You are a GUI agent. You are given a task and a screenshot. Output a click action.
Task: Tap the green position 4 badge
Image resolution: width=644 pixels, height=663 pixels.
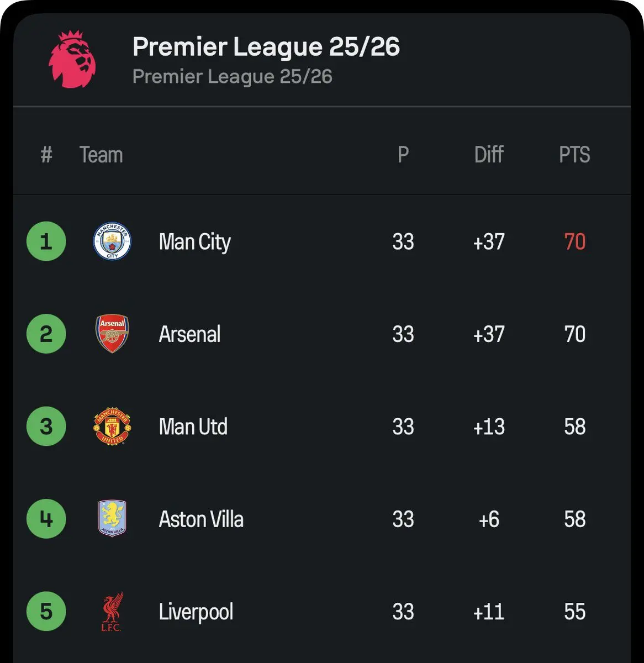click(46, 519)
